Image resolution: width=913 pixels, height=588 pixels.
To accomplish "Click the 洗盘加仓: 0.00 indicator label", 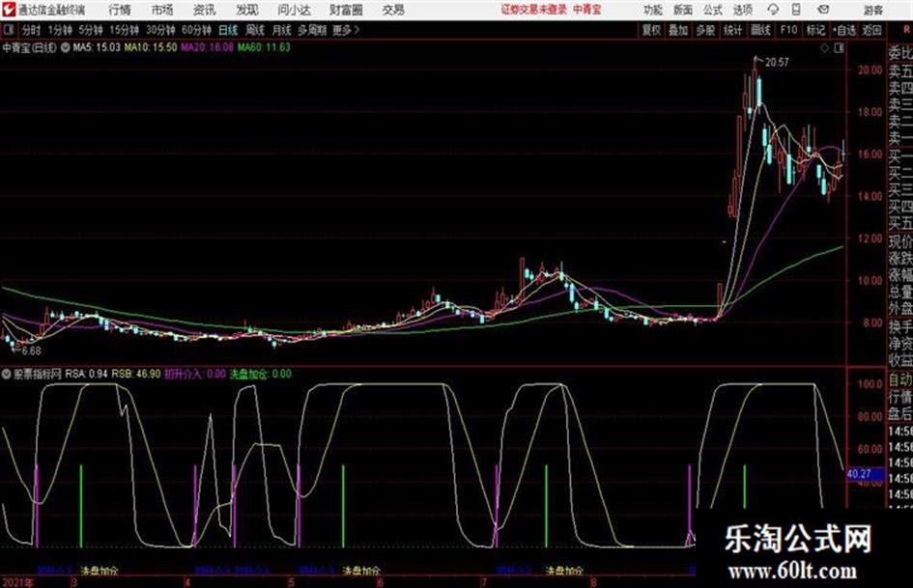I will coord(260,374).
